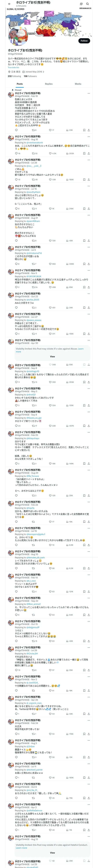Open more options on the pinned post
The width and height of the screenshot is (98, 868).
point(89,93)
